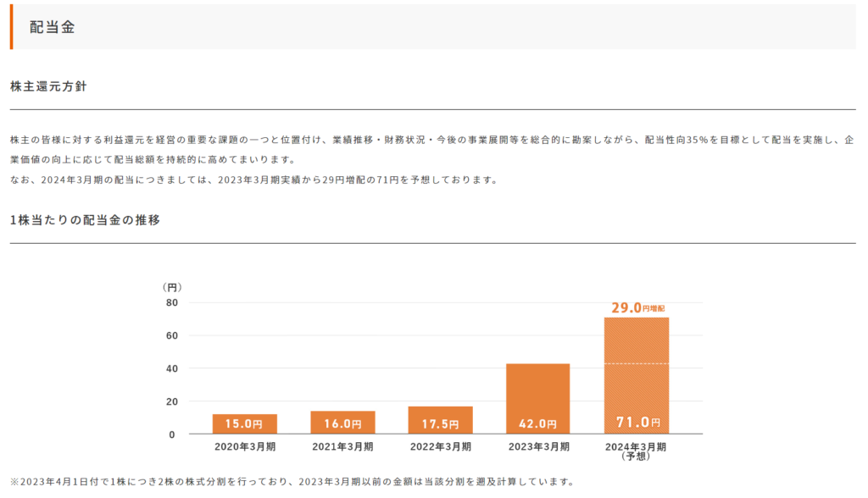This screenshot has height=498, width=868.
Task: Click the 40 y-axis value
Action: click(172, 368)
